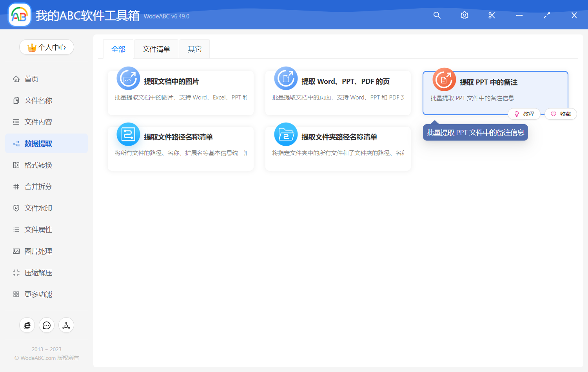Click the 提取文件路径名称清单 round icon
This screenshot has height=372, width=588.
click(x=128, y=134)
